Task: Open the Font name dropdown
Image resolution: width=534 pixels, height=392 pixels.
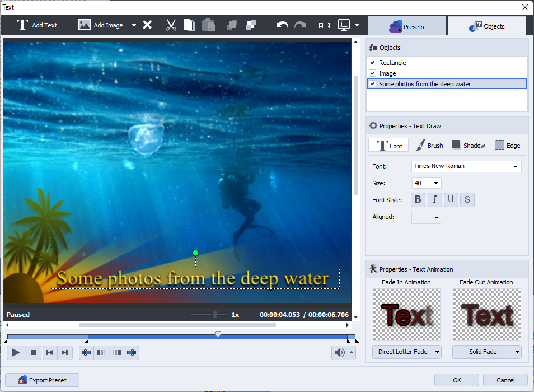Action: 515,166
